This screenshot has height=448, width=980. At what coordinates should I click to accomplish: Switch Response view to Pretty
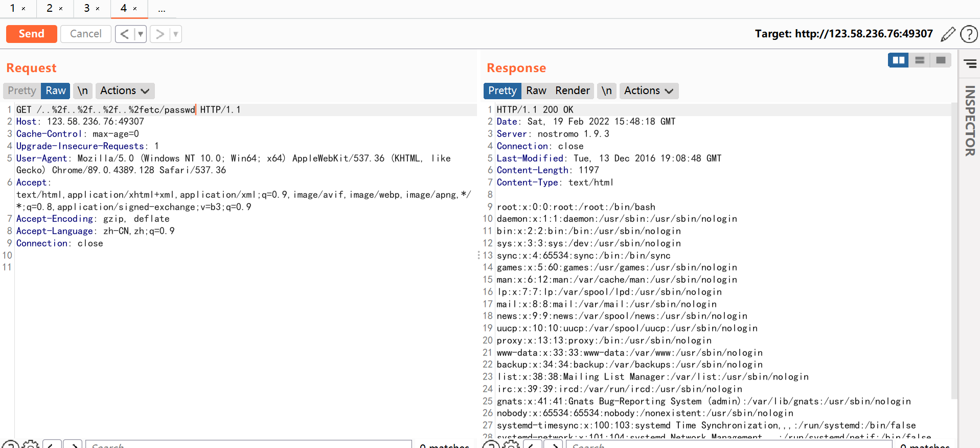click(x=503, y=91)
